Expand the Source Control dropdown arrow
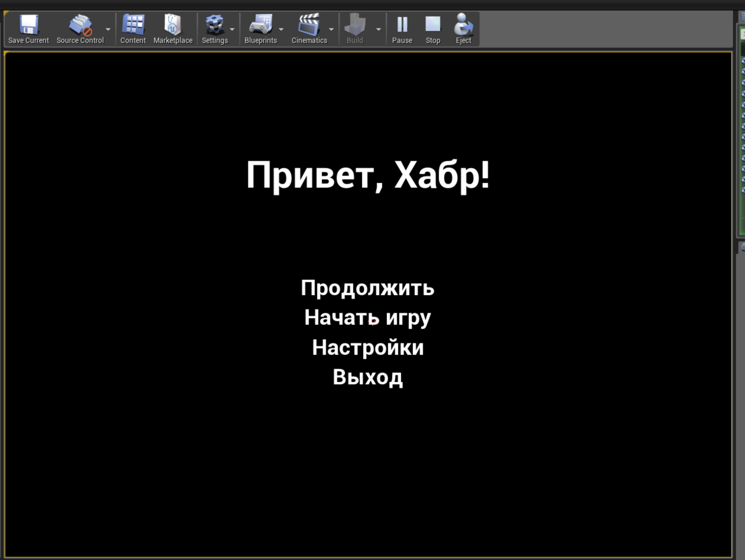The width and height of the screenshot is (745, 560). (108, 29)
